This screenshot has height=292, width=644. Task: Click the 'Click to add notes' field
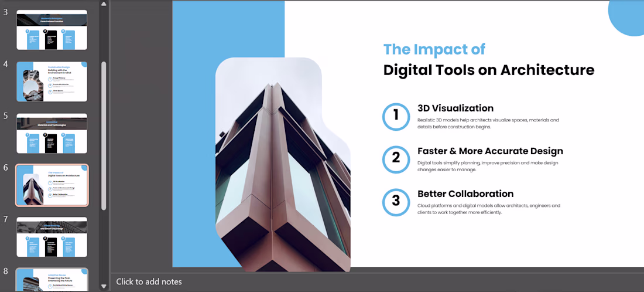(149, 281)
